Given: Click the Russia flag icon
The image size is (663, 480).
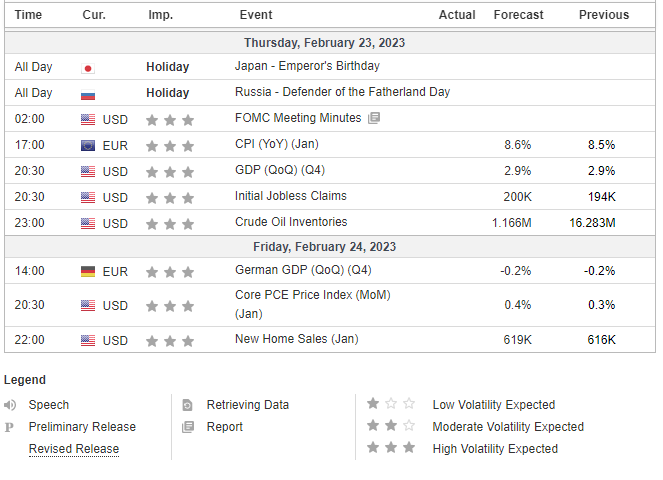Looking at the screenshot, I should pyautogui.click(x=88, y=93).
